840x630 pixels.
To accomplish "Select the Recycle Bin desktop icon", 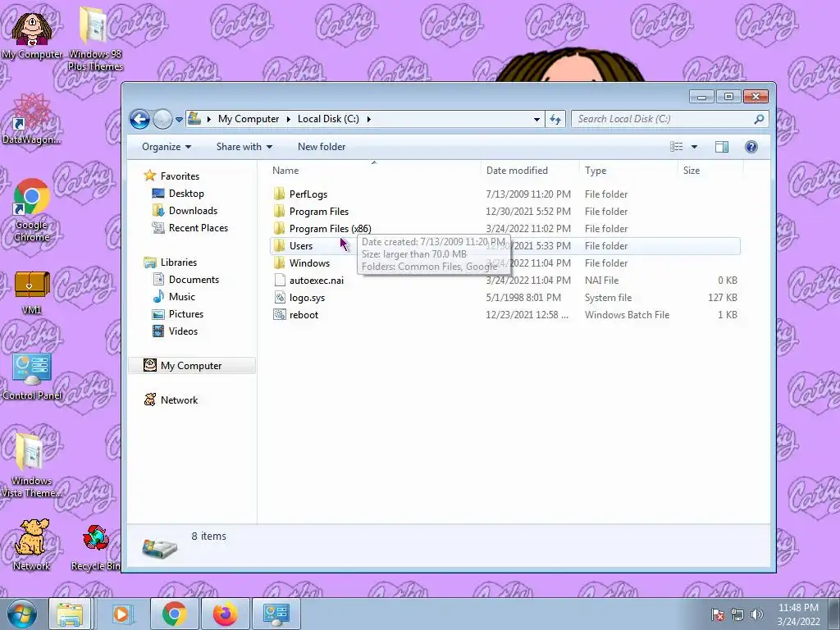I will point(95,547).
